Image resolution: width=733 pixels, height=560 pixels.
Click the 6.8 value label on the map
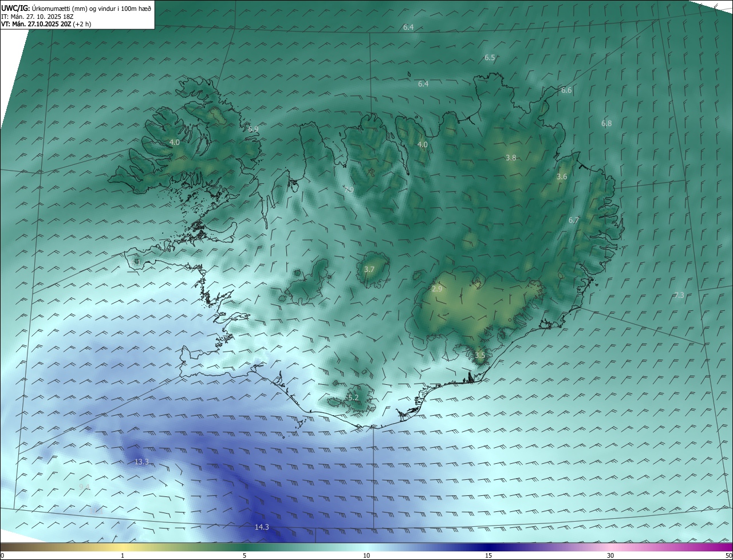pos(606,124)
